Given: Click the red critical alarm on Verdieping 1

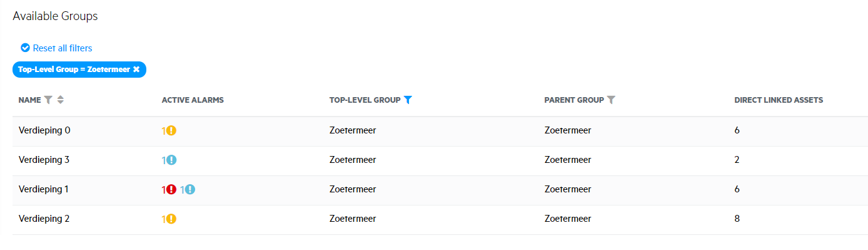Looking at the screenshot, I should 171,189.
